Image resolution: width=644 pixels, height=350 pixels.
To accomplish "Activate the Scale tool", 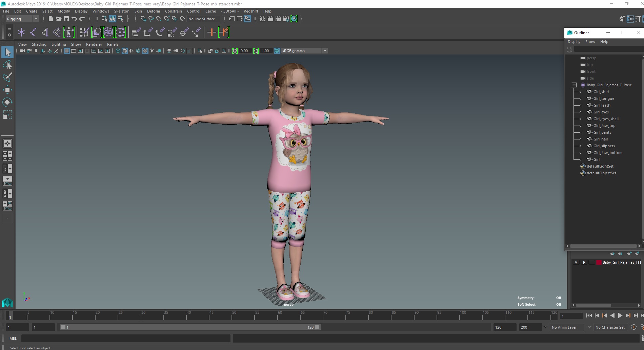I will coord(7,115).
